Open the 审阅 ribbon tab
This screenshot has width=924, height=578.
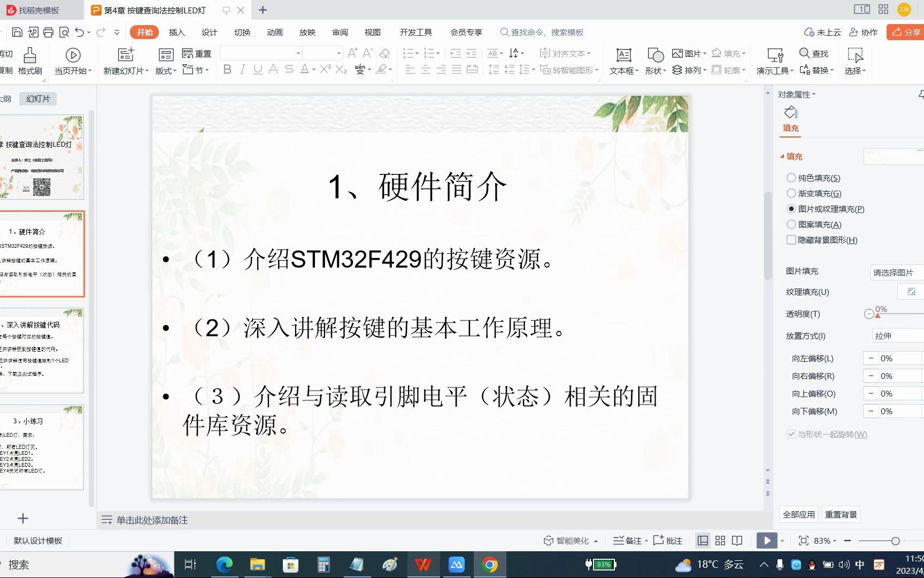pos(340,32)
